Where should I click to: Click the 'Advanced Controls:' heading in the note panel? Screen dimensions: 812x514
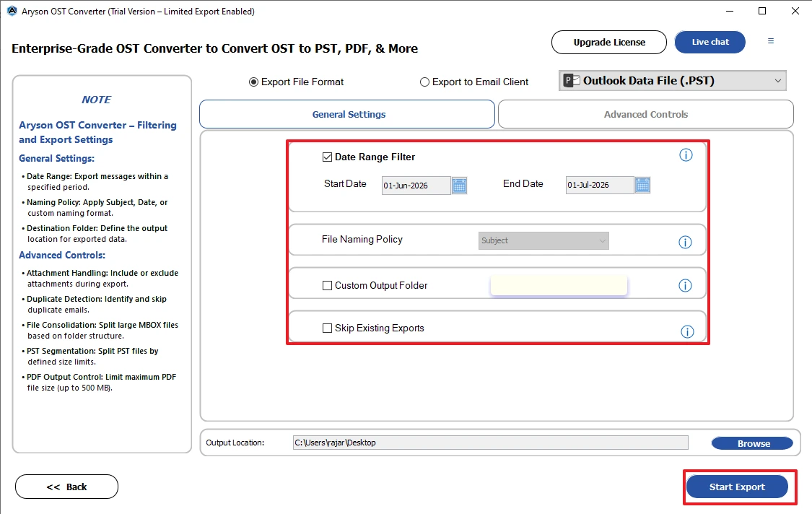click(62, 255)
